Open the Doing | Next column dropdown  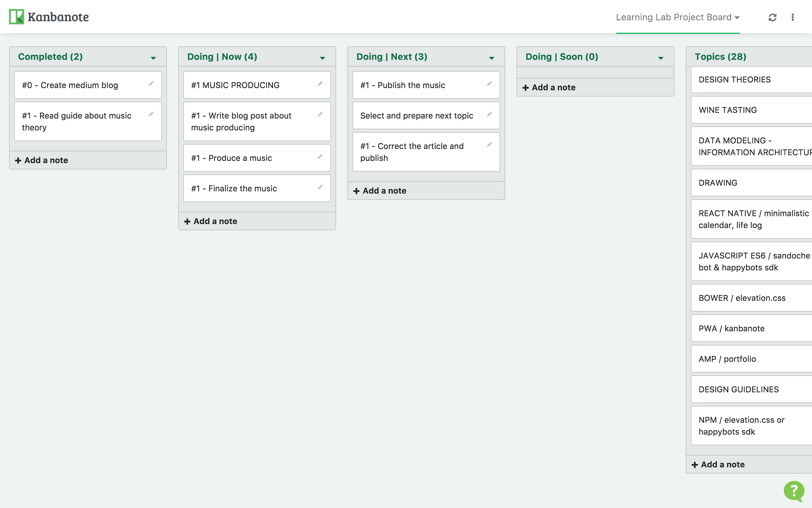pos(492,58)
